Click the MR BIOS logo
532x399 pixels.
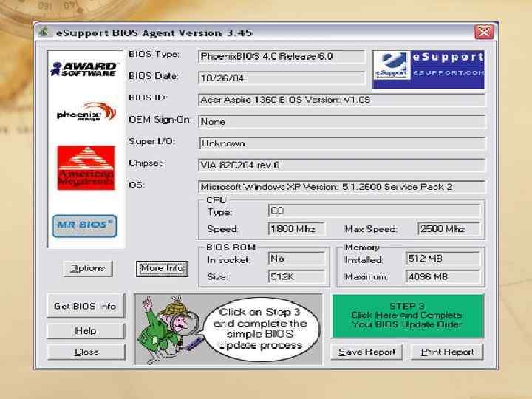point(84,225)
